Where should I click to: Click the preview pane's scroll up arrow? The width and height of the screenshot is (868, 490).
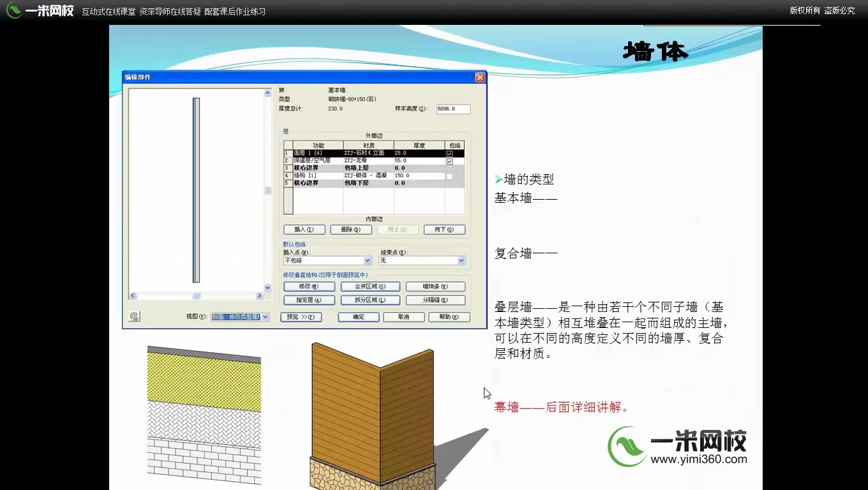[x=268, y=93]
